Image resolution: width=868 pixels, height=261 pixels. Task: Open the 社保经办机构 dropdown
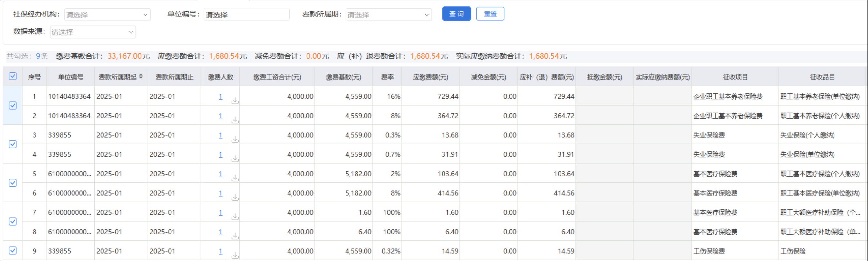pos(107,15)
